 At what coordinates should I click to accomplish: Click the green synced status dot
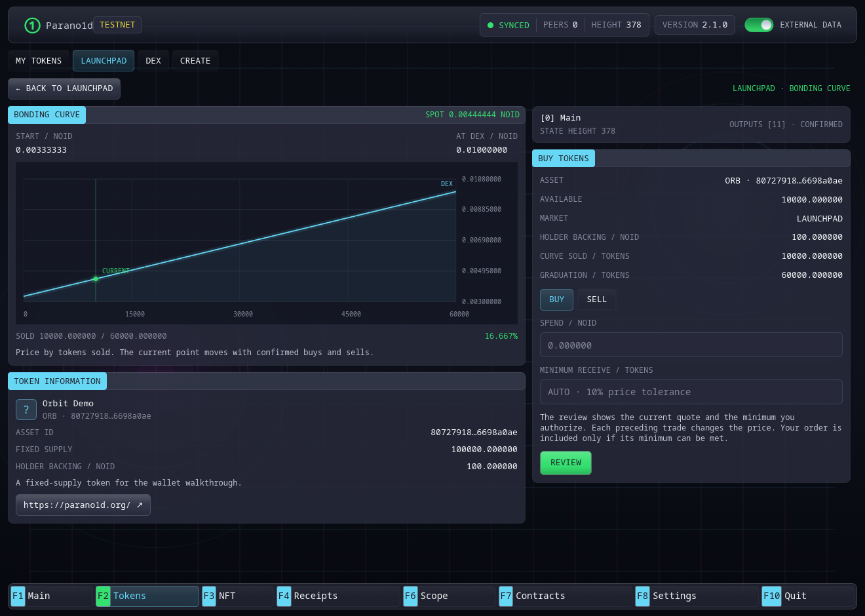(490, 25)
